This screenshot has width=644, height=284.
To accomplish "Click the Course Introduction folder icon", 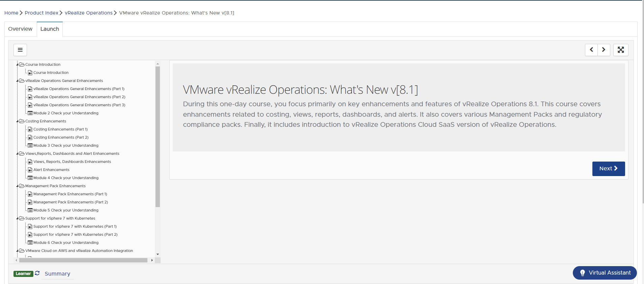I will [22, 64].
